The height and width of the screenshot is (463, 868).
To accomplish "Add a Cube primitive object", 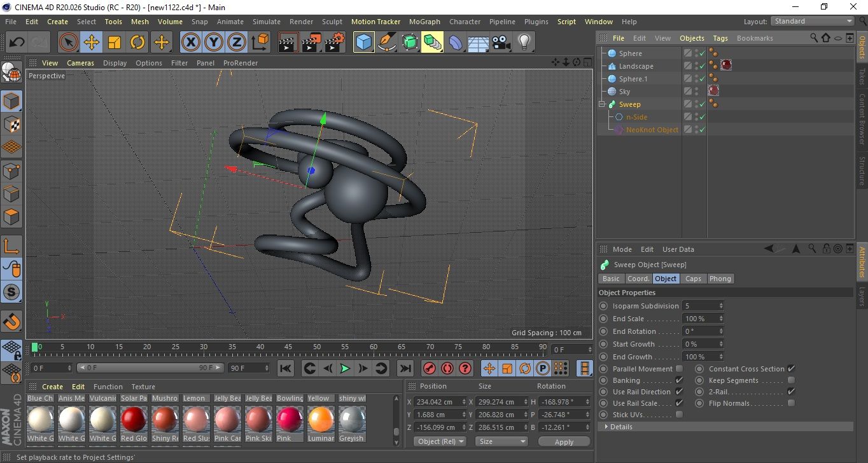I will pos(364,43).
